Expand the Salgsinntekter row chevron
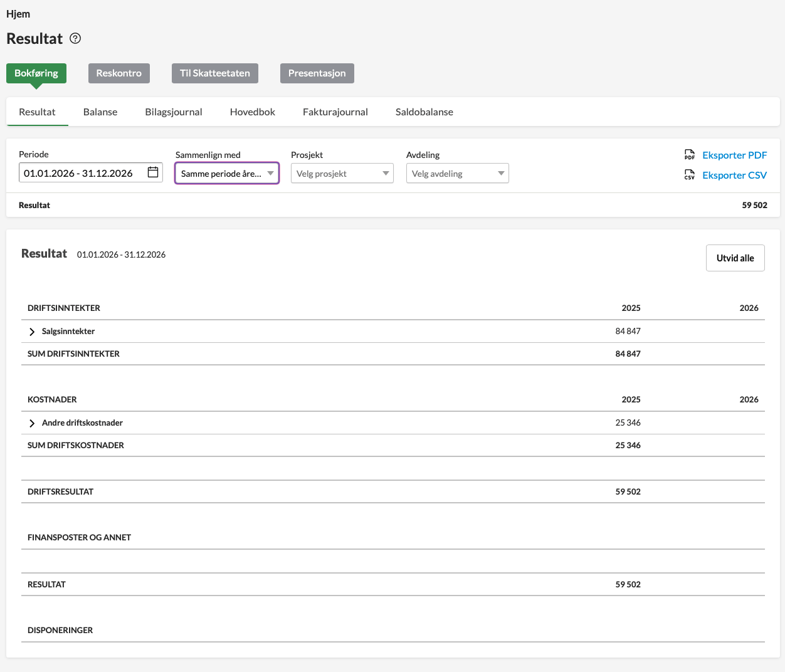Screen dimensions: 785x672 (32, 332)
